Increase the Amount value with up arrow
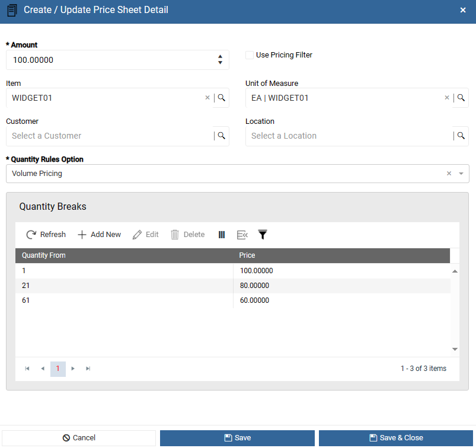This screenshot has width=476, height=448. tap(220, 56)
